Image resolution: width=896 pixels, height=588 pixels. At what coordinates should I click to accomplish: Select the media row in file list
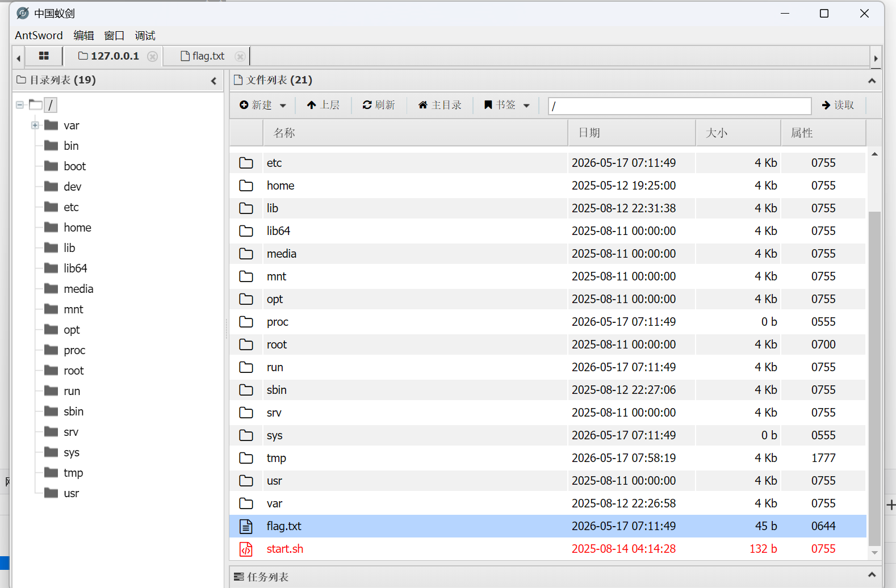point(547,254)
